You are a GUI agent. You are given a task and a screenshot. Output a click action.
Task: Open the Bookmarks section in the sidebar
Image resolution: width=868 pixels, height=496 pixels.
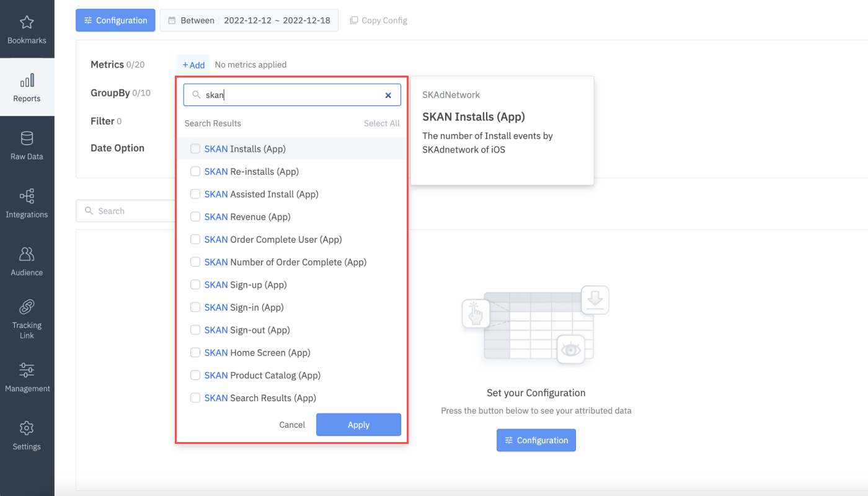27,29
